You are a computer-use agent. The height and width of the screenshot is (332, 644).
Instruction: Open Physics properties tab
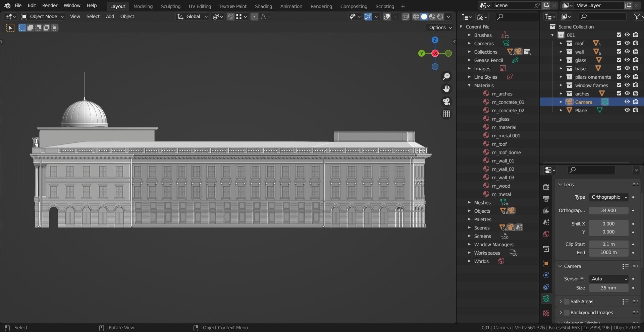[x=546, y=275]
